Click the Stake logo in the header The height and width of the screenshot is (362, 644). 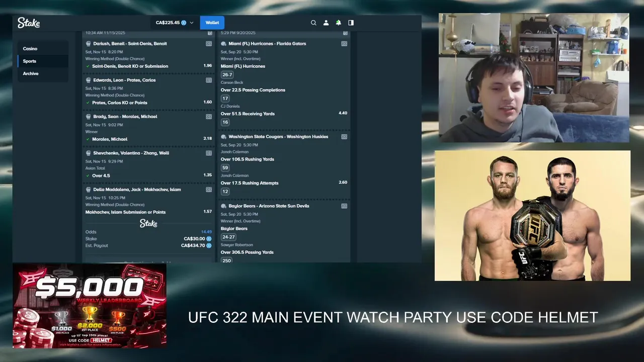(x=29, y=23)
